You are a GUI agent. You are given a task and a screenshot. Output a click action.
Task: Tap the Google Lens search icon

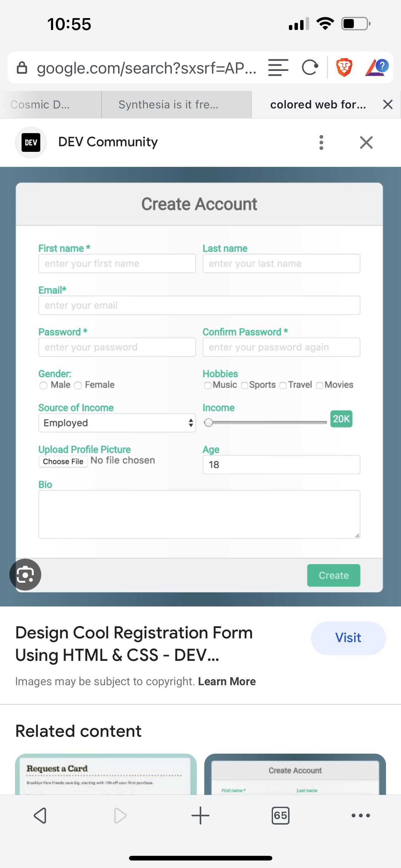coord(25,575)
